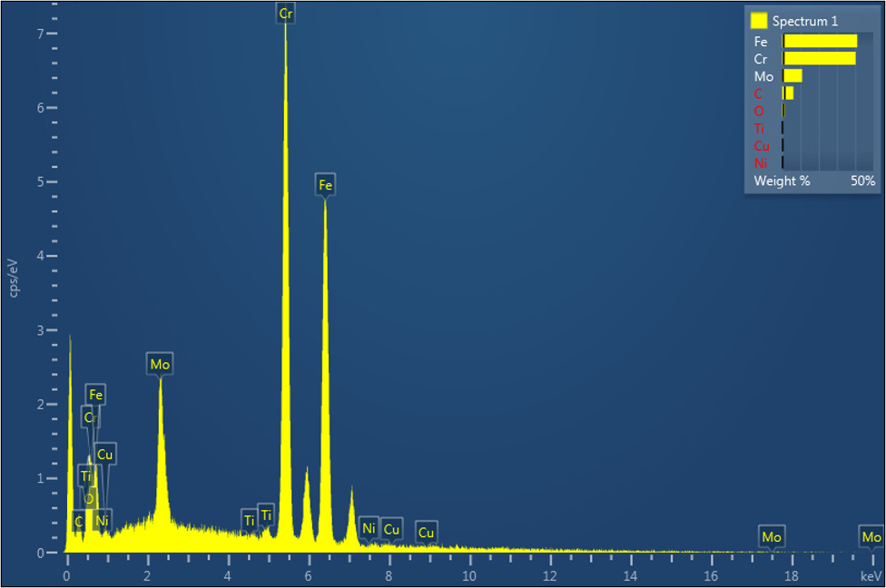Viewport: 886px width, 588px height.
Task: Click the Mo label on the 2.3 keV peak
Action: (160, 365)
